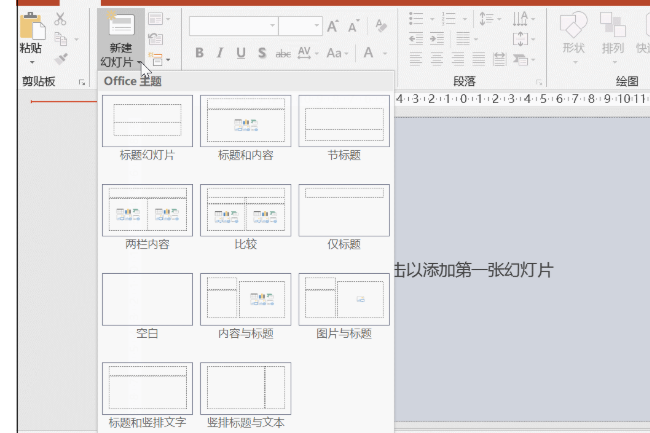
Task: Select the 图片与标题 layout thumbnail
Action: pyautogui.click(x=344, y=299)
